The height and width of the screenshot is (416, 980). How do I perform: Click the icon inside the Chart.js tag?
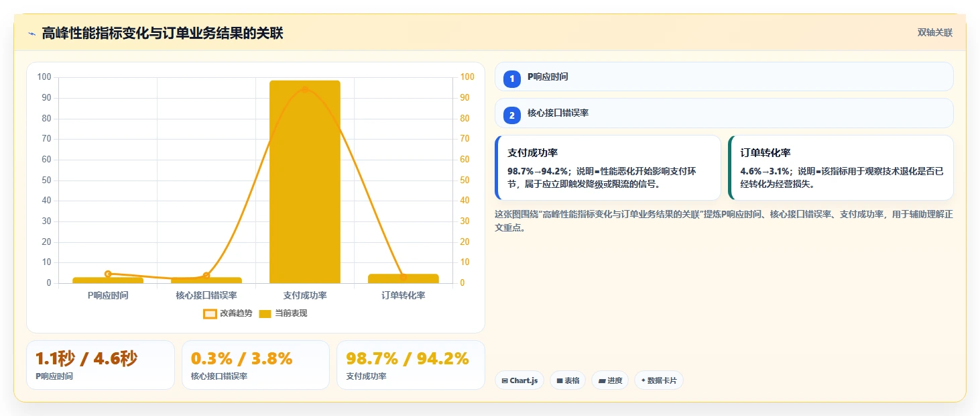[x=505, y=381]
